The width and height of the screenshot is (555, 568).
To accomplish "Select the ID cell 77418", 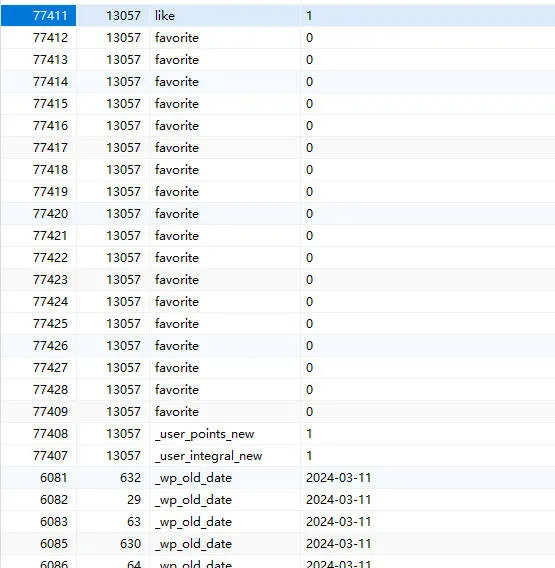I will point(38,170).
